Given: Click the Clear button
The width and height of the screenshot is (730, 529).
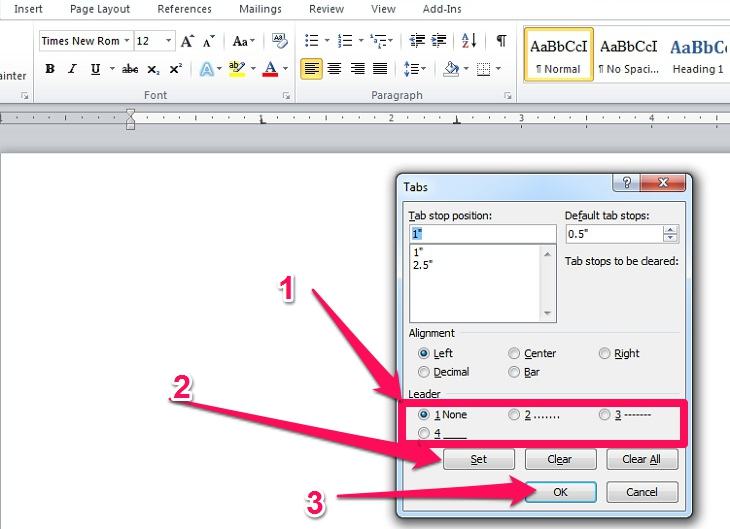Looking at the screenshot, I should (560, 460).
